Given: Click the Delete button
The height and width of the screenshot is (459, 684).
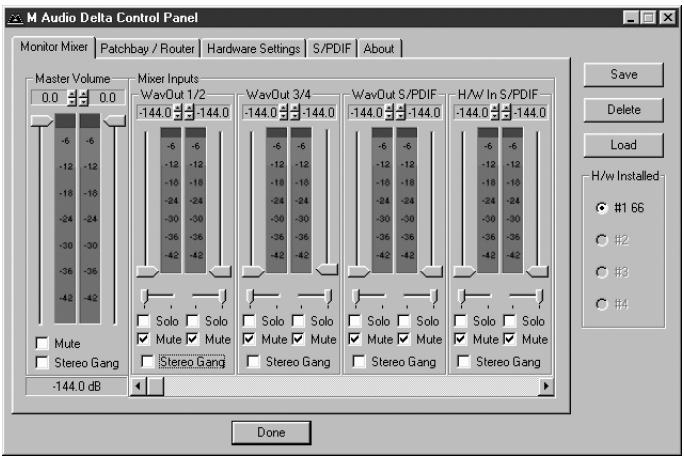Looking at the screenshot, I should tap(623, 110).
